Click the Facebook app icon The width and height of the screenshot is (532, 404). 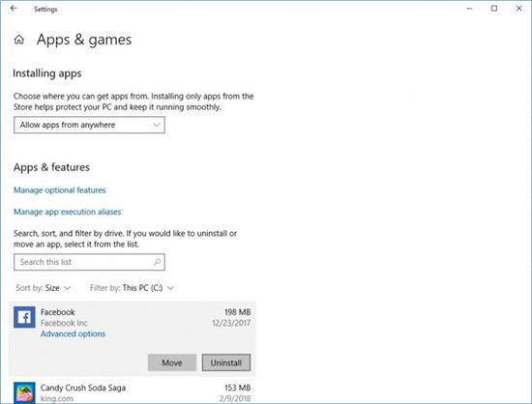click(x=24, y=317)
